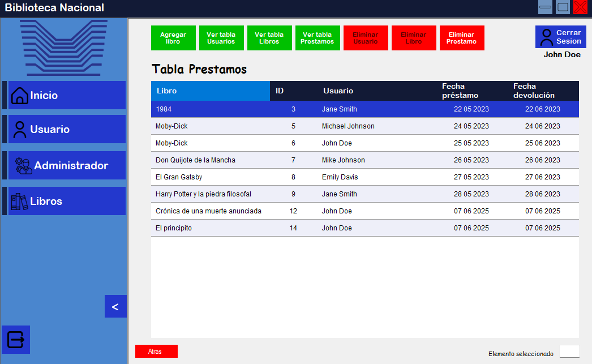Click the home icon beside Inicio
The width and height of the screenshot is (592, 364).
tap(20, 95)
